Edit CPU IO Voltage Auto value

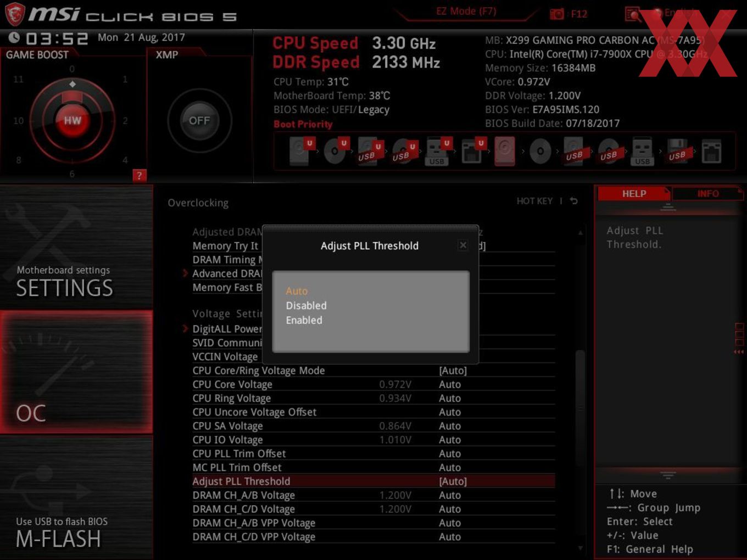(449, 440)
